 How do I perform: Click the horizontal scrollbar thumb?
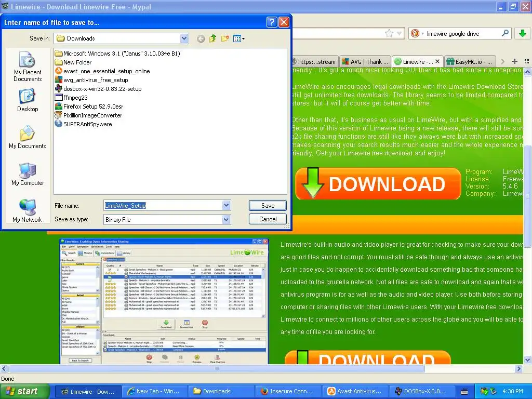pyautogui.click(x=216, y=368)
